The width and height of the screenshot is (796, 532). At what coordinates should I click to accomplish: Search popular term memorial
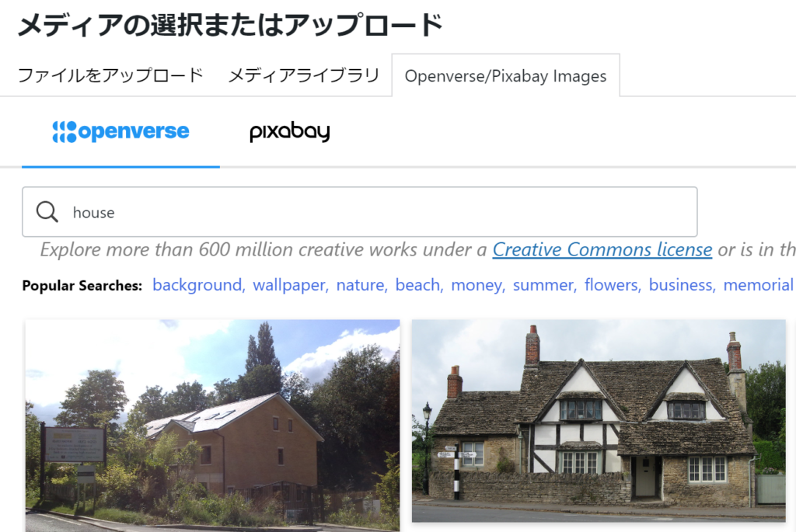pos(758,285)
